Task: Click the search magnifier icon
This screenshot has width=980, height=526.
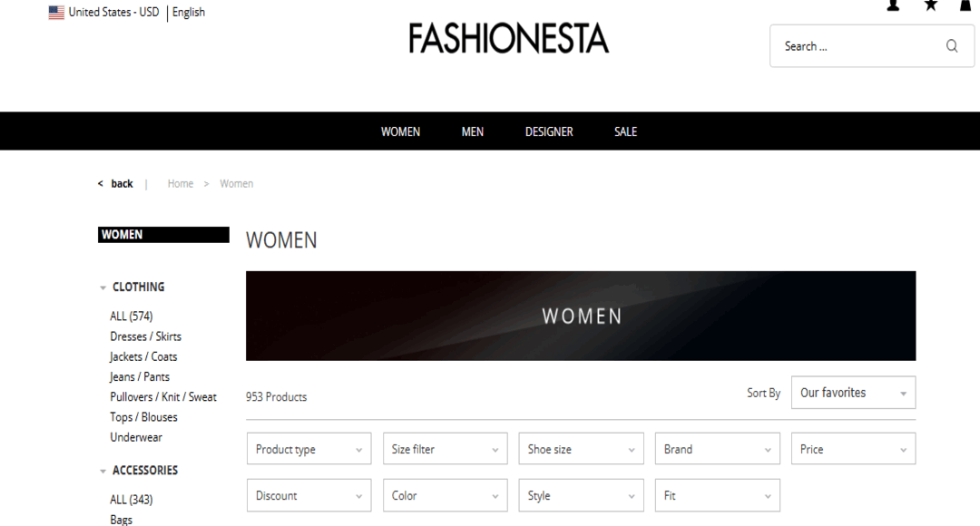Action: coord(951,45)
